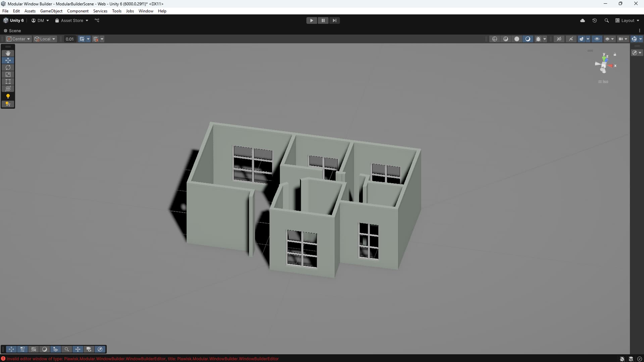Screen dimensions: 644x362
Task: Open the Unity search
Action: point(606,20)
